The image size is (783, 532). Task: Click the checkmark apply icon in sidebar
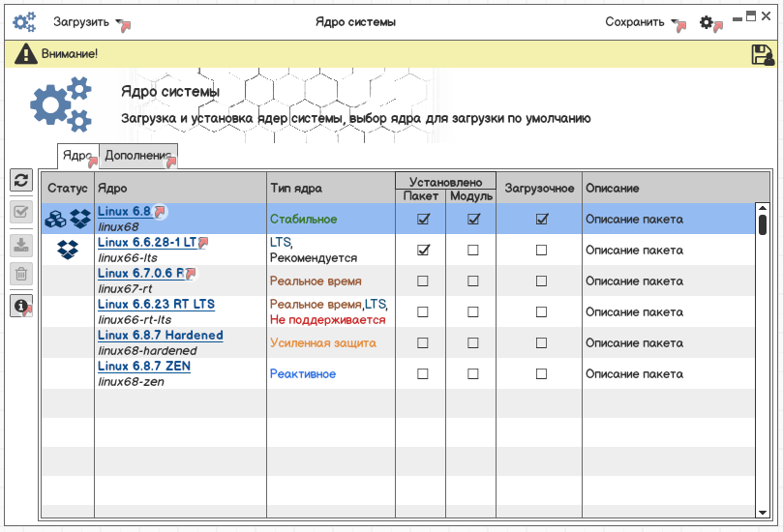tap(21, 214)
